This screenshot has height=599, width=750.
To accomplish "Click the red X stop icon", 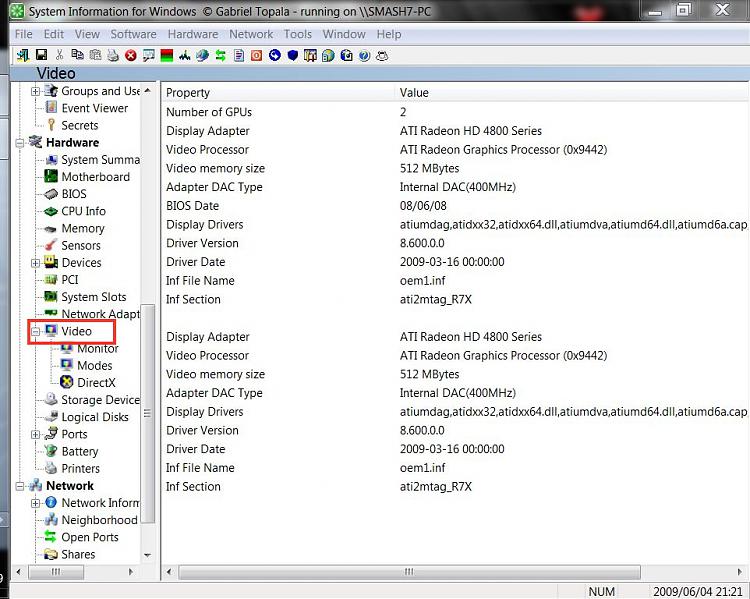I will [x=131, y=56].
